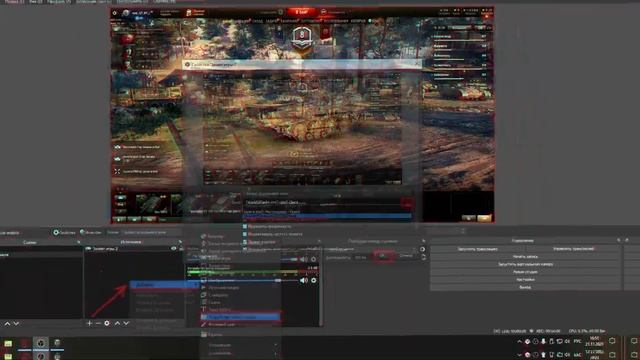Open Настройки from the controls dock
Viewport: 640px width, 360px height.
click(525, 280)
